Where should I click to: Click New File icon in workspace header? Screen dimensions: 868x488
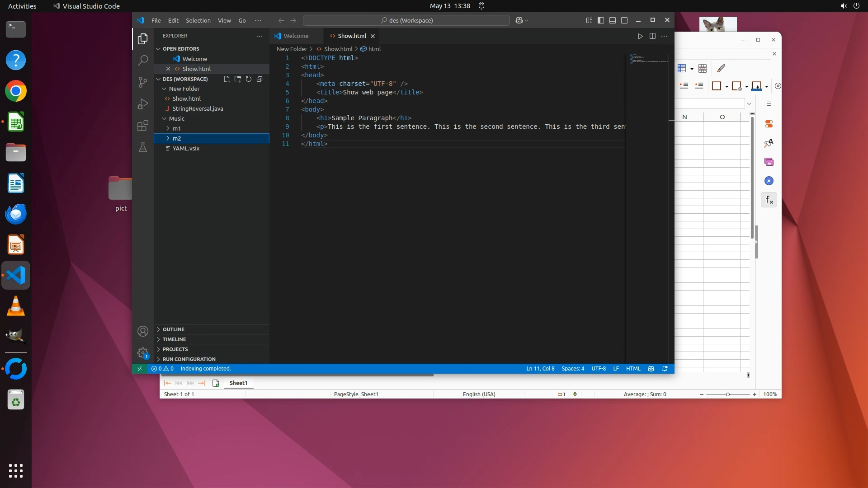(x=227, y=79)
